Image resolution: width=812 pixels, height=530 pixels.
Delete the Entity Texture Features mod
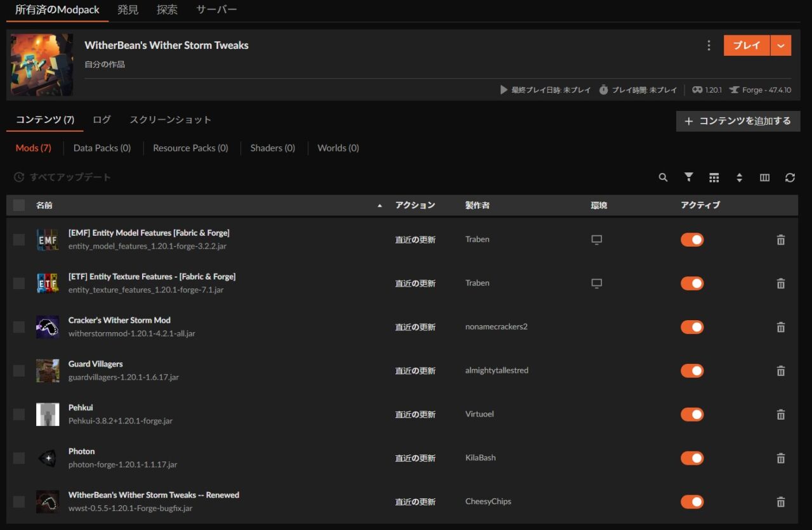(x=781, y=283)
